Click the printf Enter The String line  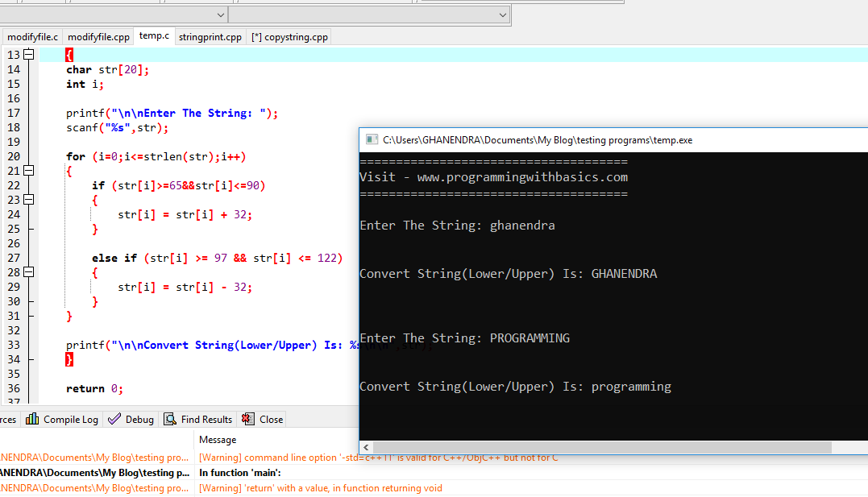coord(172,113)
